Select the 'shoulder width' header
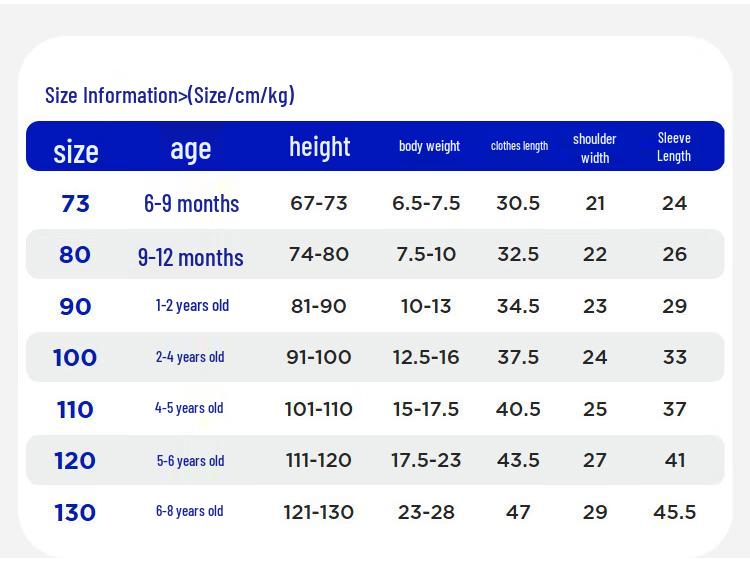Image resolution: width=750 pixels, height=563 pixels. tap(595, 148)
